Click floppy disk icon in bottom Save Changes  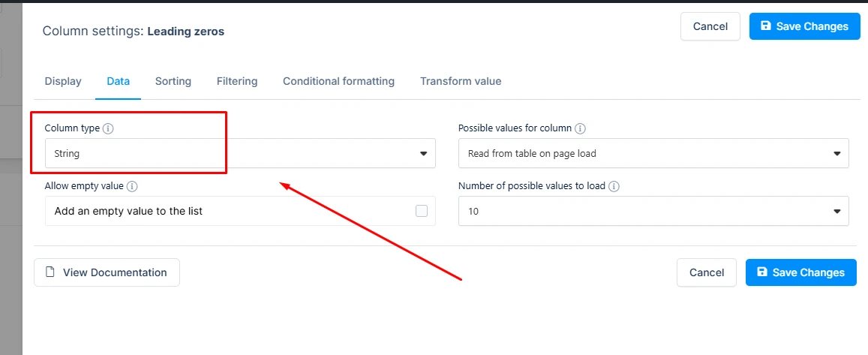coord(762,272)
